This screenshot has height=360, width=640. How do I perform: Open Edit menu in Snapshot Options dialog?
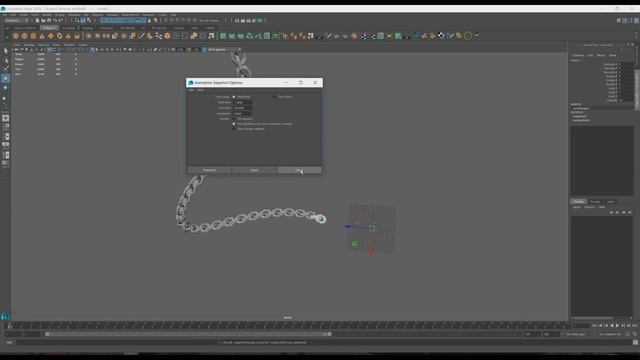tap(191, 90)
